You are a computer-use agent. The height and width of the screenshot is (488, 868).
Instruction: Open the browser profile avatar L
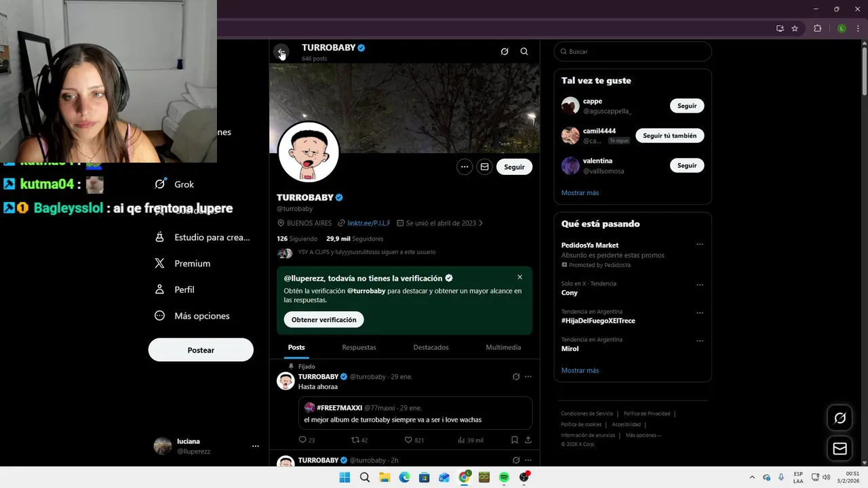(x=842, y=28)
